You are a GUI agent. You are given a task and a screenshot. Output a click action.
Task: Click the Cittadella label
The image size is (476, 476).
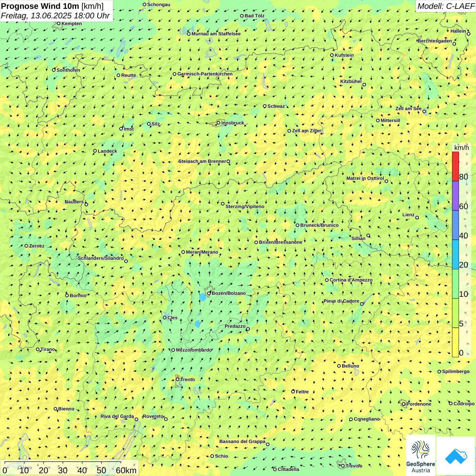(x=288, y=469)
